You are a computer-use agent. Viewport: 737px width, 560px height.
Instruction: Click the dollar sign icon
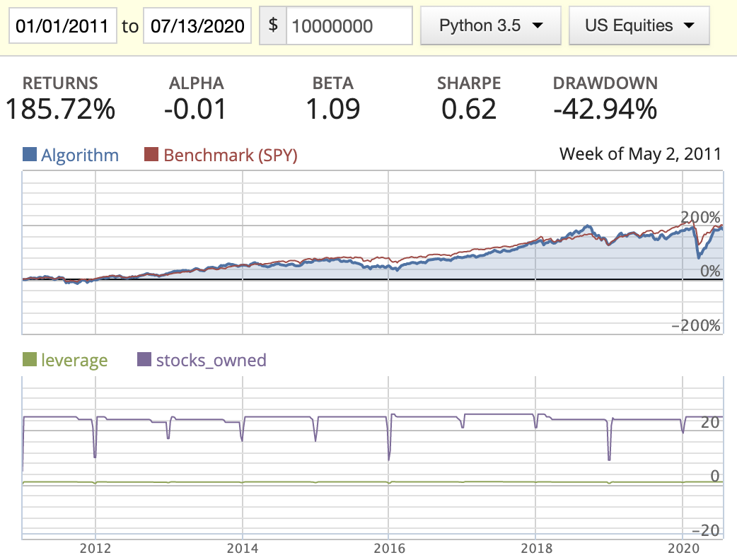[x=273, y=26]
